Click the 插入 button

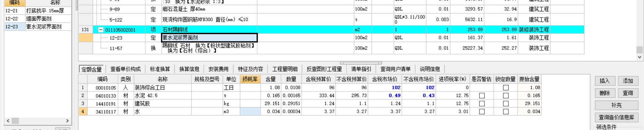(605, 81)
